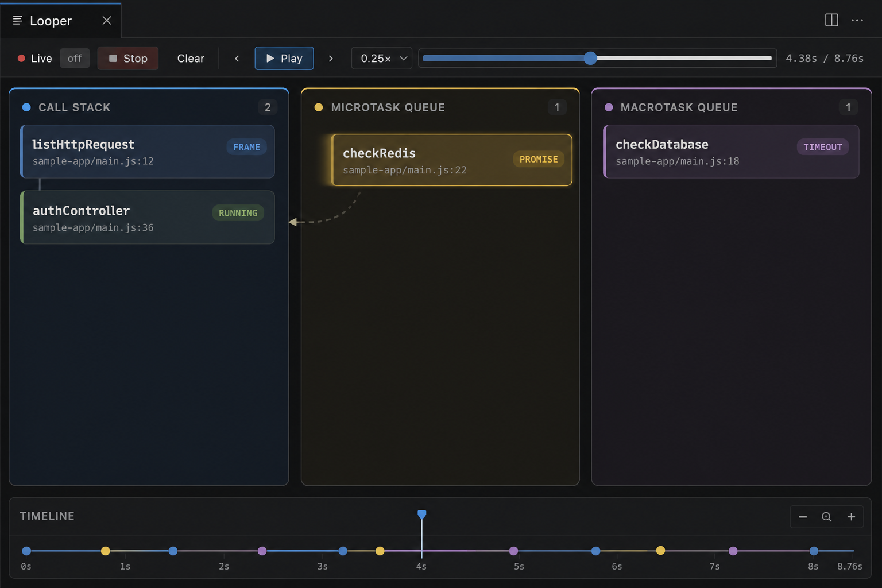Open source link sample-app/main.js:36
This screenshot has width=882, height=588.
point(93,227)
